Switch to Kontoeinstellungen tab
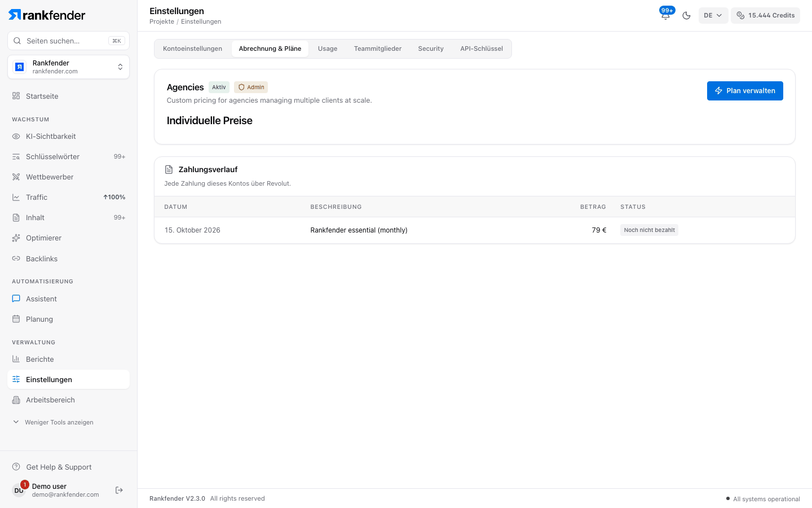The image size is (812, 508). (192, 49)
